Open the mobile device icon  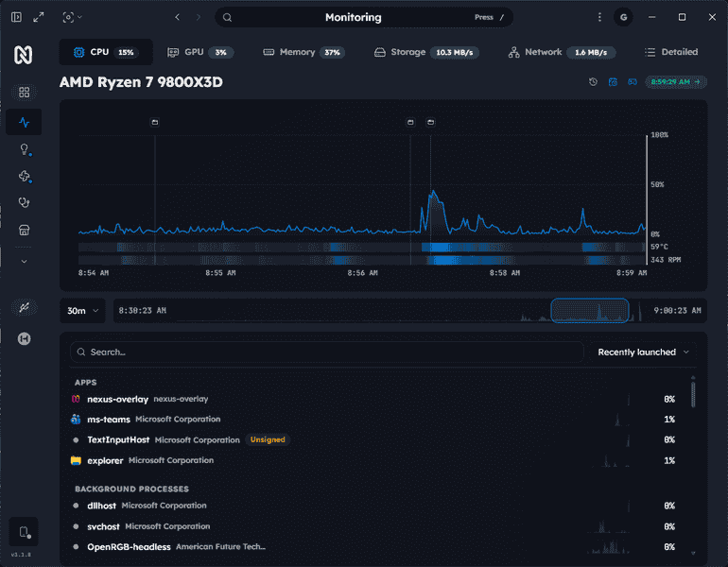click(25, 532)
